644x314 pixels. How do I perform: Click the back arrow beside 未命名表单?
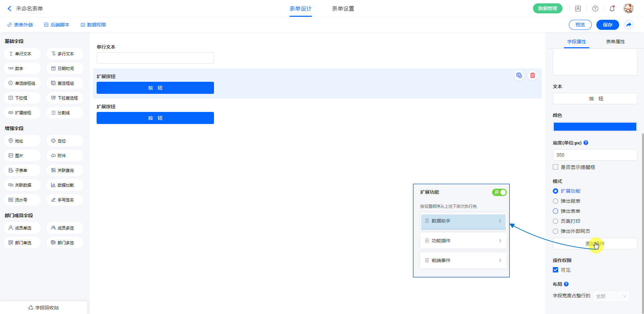9,9
